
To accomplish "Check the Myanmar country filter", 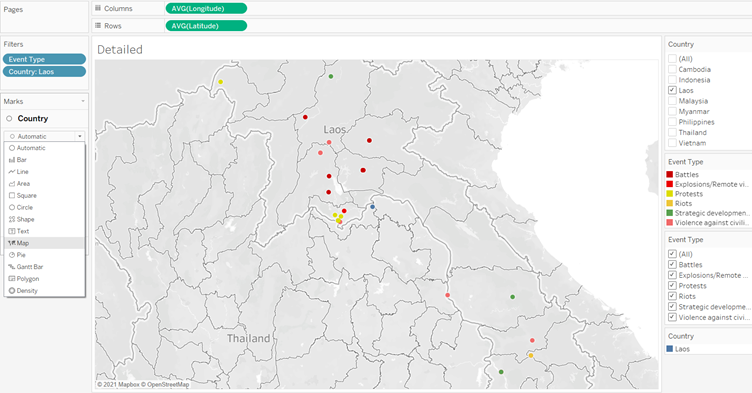I will (672, 111).
